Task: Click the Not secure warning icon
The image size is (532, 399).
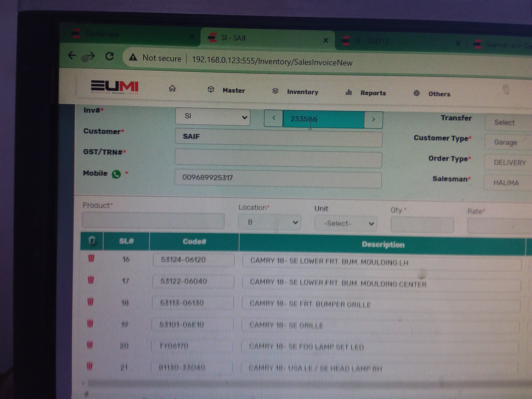Action: tap(133, 58)
